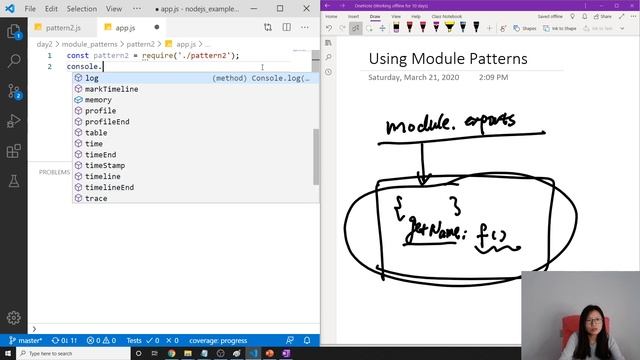Open the Source Control view
The image size is (640, 360).
point(14,91)
